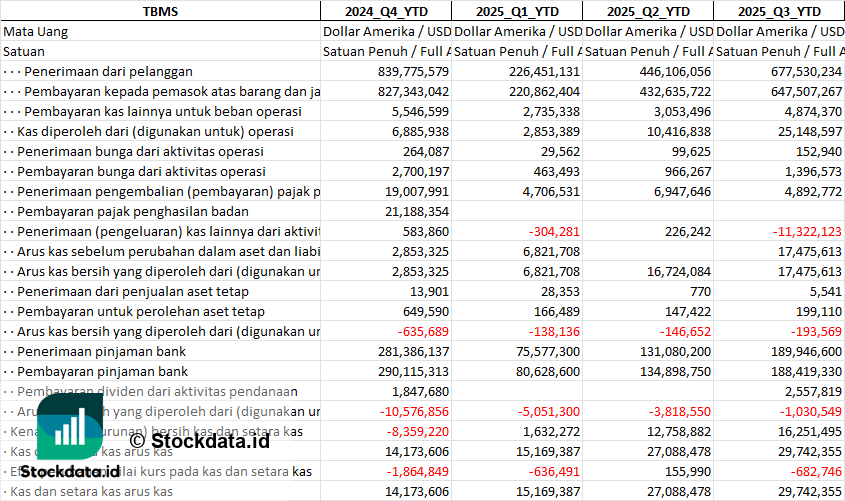Image resolution: width=845 pixels, height=501 pixels.
Task: Click value 1,396,573
Action: (x=813, y=171)
